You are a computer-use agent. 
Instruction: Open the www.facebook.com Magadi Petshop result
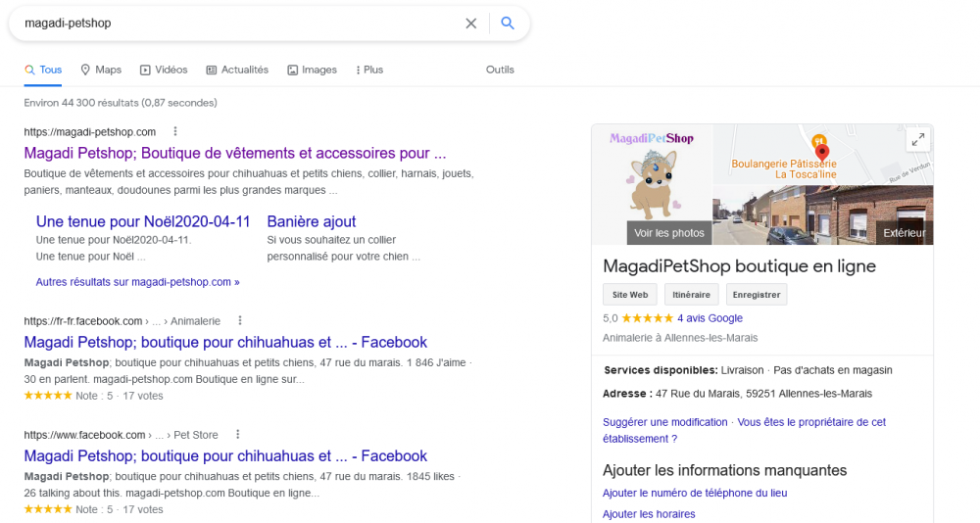(225, 456)
